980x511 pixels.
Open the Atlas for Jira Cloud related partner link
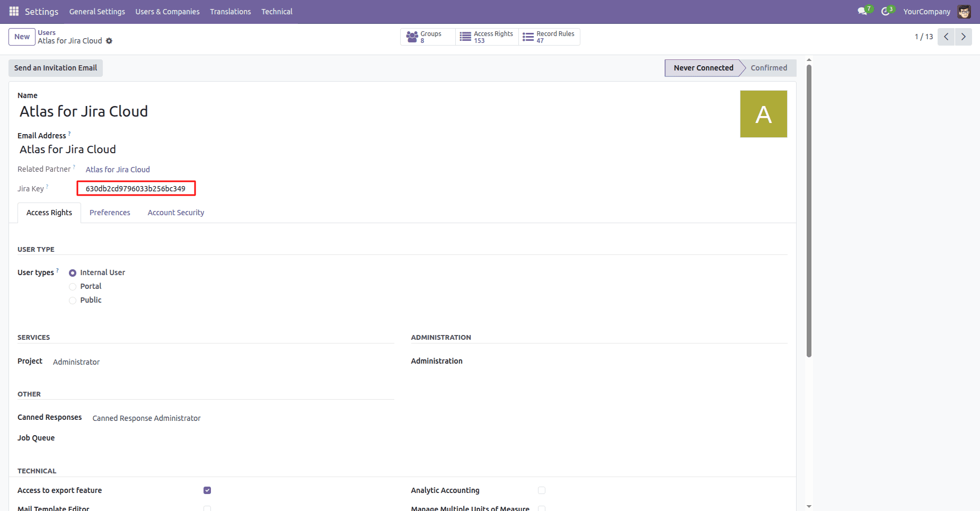[x=118, y=170]
